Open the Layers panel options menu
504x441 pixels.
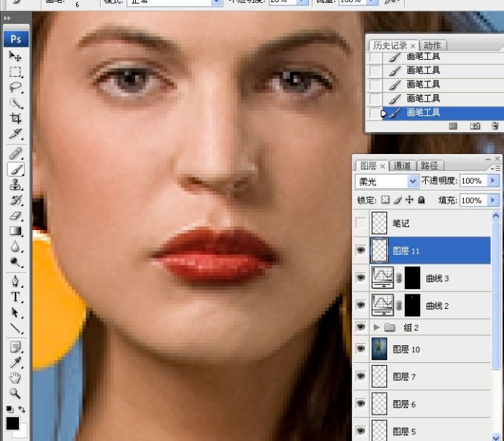[x=496, y=169]
